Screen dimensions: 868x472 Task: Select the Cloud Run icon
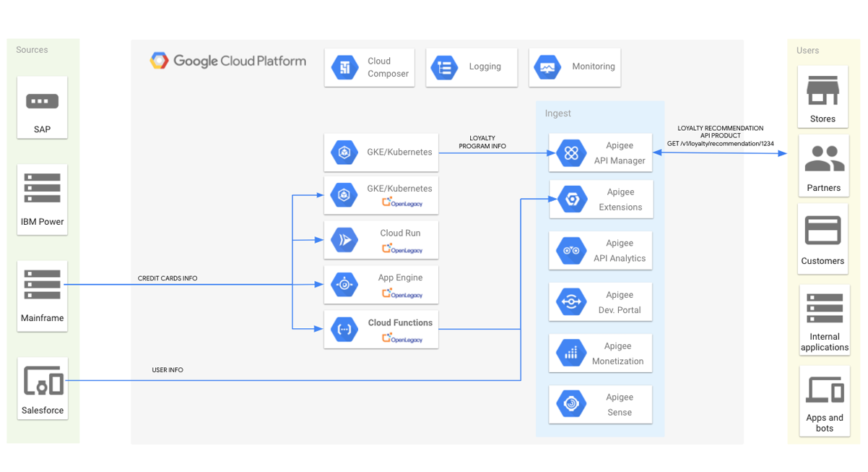pos(344,240)
